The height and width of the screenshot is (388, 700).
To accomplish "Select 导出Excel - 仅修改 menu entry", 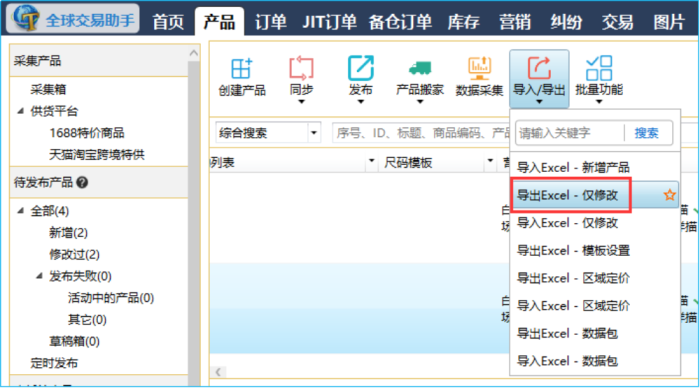I will pyautogui.click(x=595, y=195).
